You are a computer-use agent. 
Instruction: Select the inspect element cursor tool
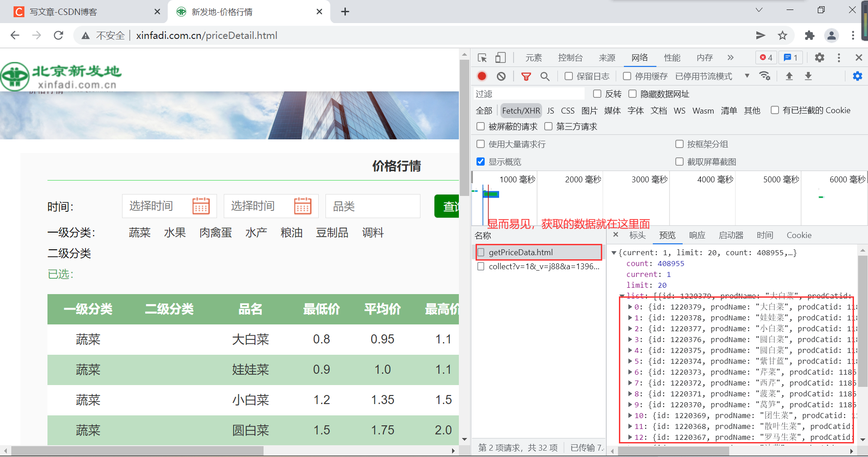coord(482,57)
